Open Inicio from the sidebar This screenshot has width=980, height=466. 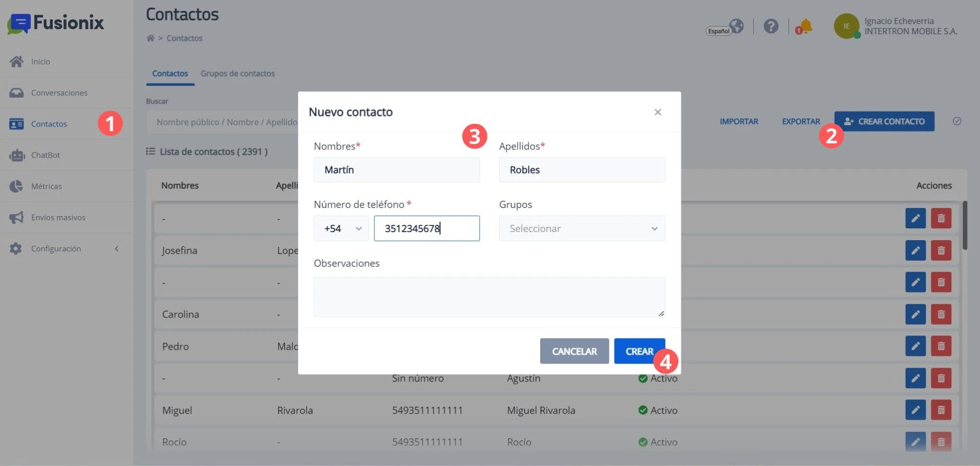[x=40, y=61]
